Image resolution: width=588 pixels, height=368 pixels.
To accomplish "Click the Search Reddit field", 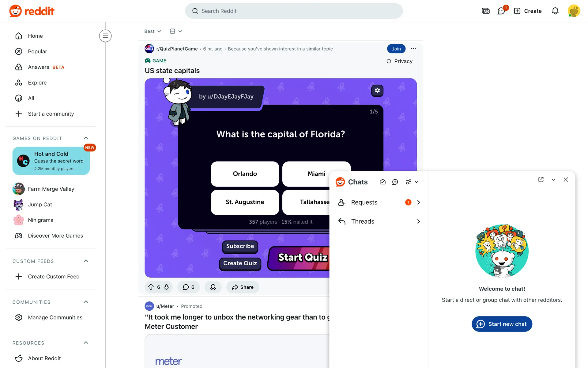I will point(294,11).
